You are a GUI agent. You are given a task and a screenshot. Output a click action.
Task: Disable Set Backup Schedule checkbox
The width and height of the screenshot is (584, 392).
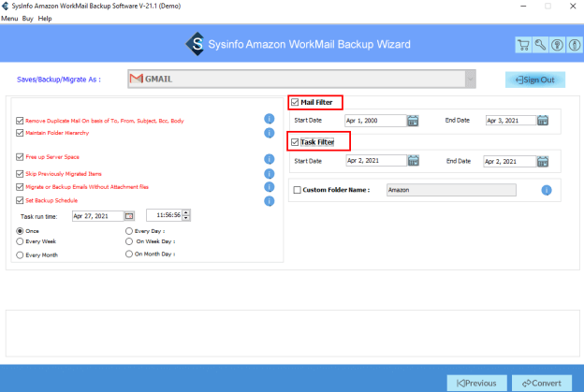click(20, 200)
